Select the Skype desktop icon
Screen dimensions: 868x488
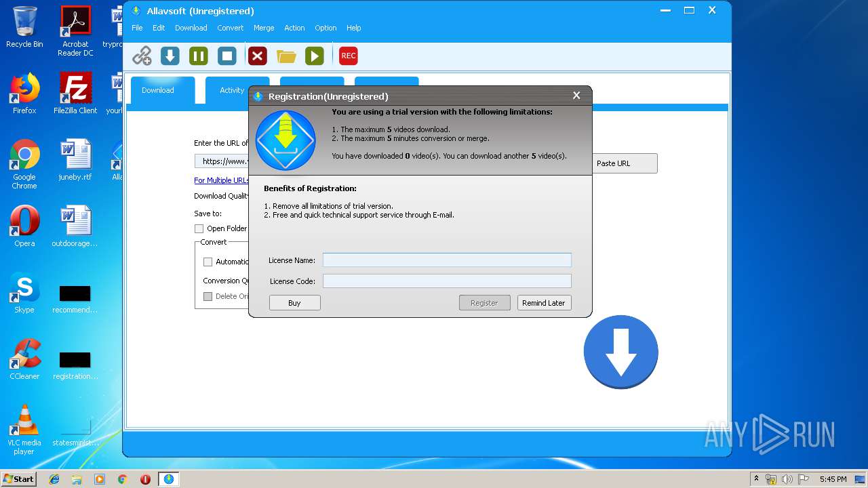[24, 293]
